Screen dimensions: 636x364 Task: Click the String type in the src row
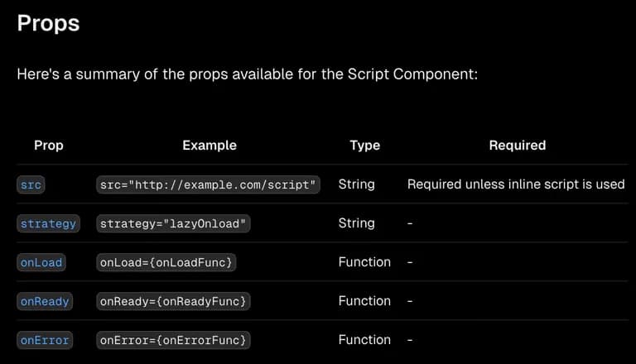pyautogui.click(x=356, y=184)
